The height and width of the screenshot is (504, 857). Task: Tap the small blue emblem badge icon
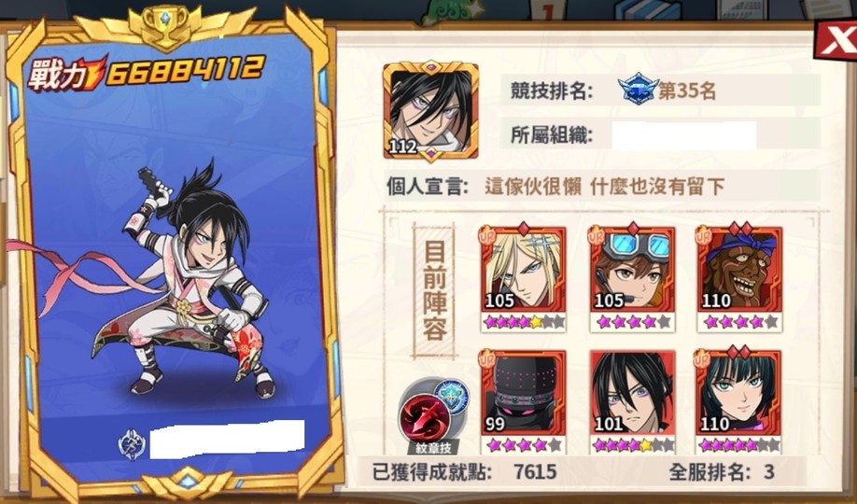pyautogui.click(x=453, y=396)
